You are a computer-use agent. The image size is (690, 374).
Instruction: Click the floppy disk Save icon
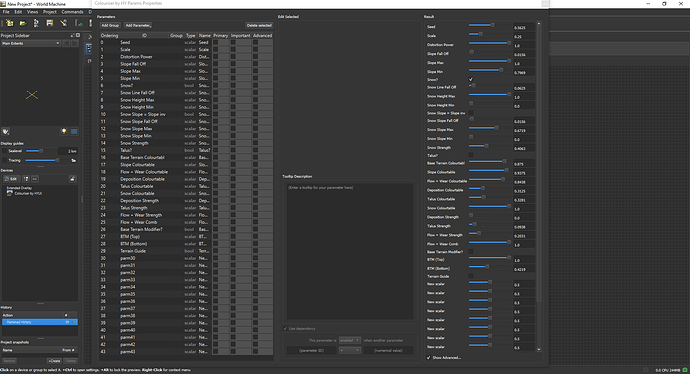50,23
